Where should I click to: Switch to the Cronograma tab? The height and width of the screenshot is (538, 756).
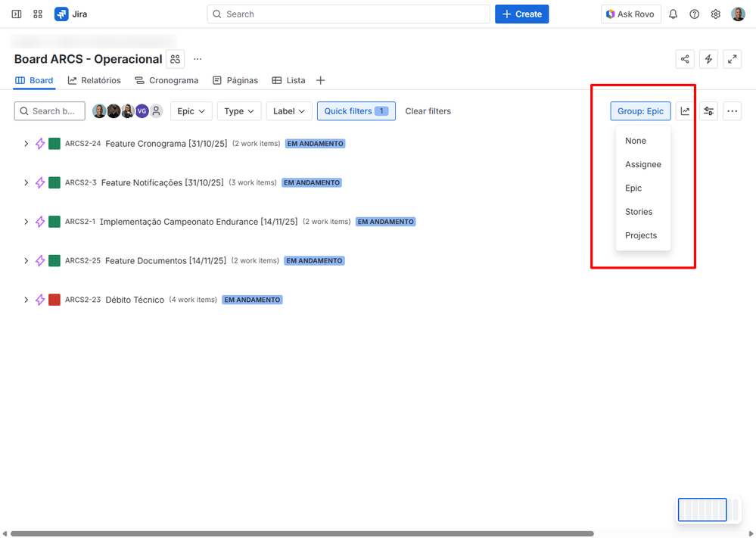point(166,80)
